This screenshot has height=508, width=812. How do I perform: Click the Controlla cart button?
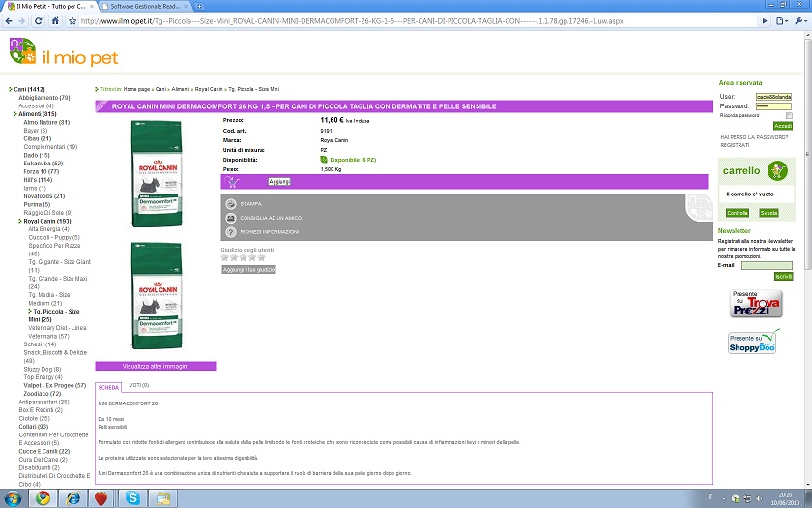point(737,213)
